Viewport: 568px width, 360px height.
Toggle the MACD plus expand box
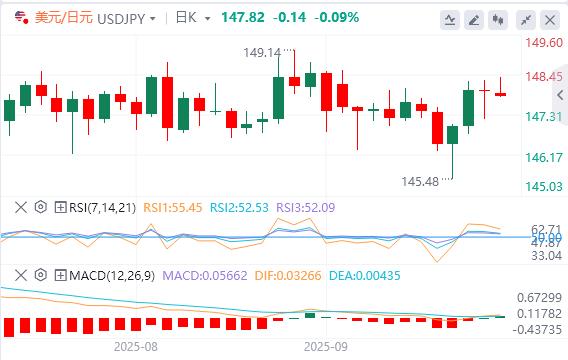[x=60, y=276]
